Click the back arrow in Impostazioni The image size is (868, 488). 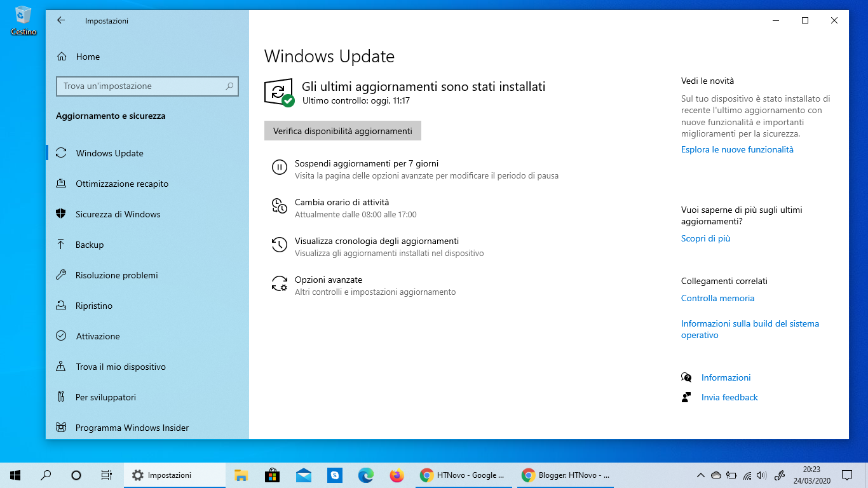[x=61, y=20]
